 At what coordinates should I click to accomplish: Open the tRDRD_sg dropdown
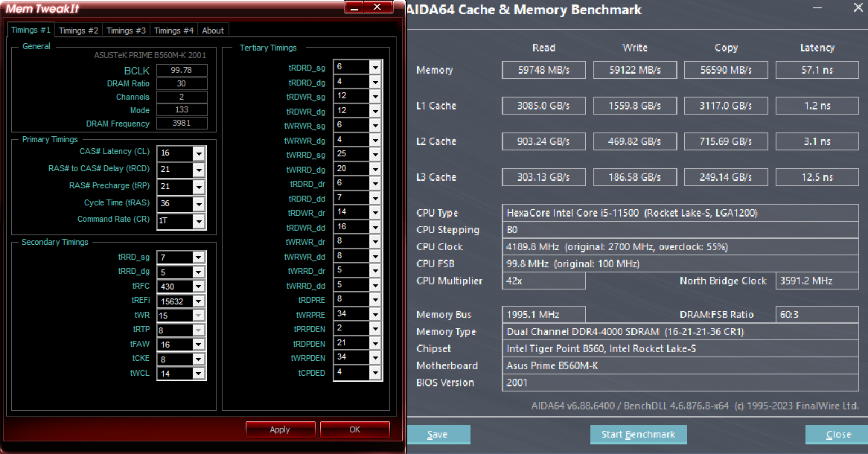point(375,67)
